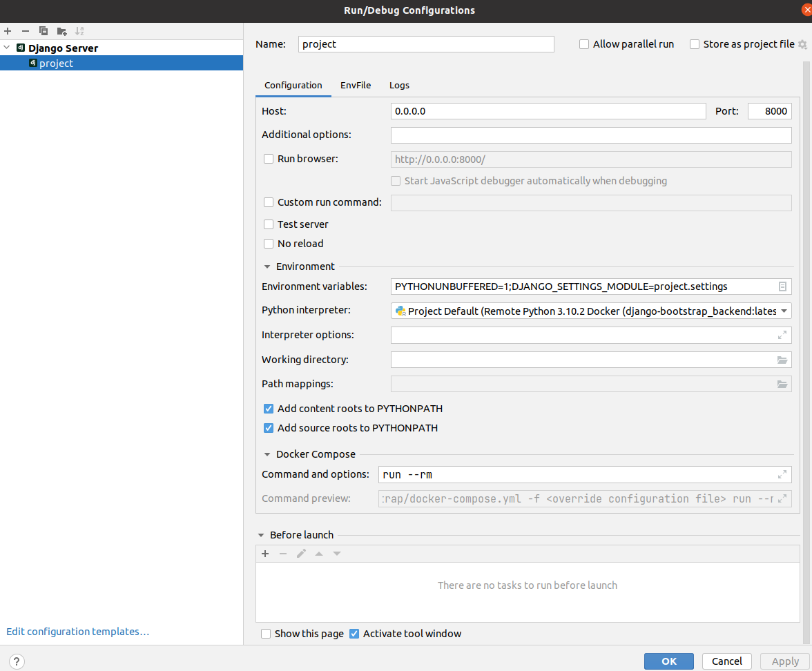This screenshot has height=671, width=812.
Task: Enable the No reload option
Action: coord(268,244)
